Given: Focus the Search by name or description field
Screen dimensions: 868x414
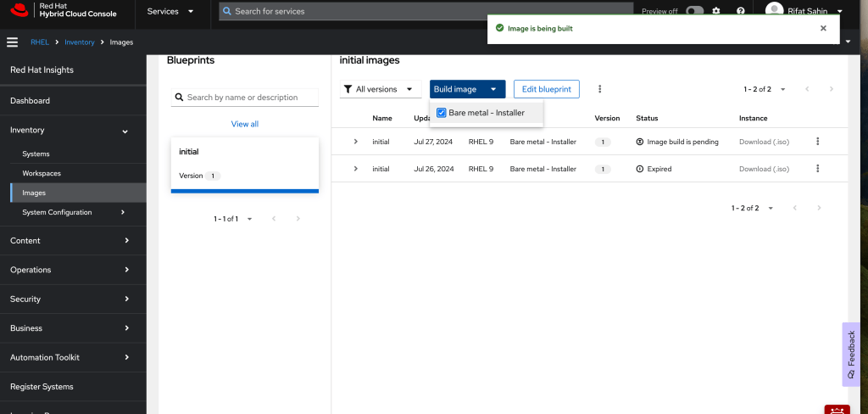Looking at the screenshot, I should 245,97.
